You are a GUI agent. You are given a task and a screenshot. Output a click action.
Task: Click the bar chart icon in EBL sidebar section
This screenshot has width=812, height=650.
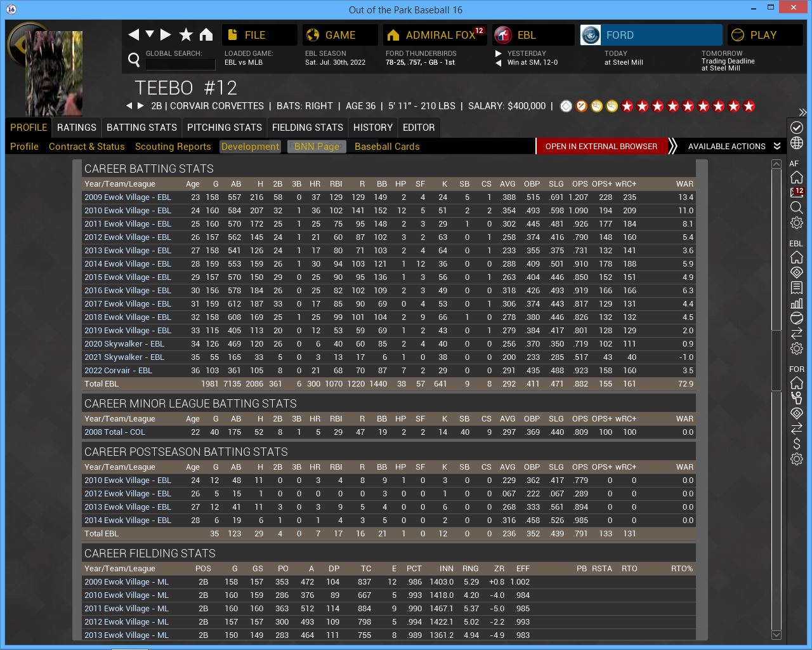[797, 303]
